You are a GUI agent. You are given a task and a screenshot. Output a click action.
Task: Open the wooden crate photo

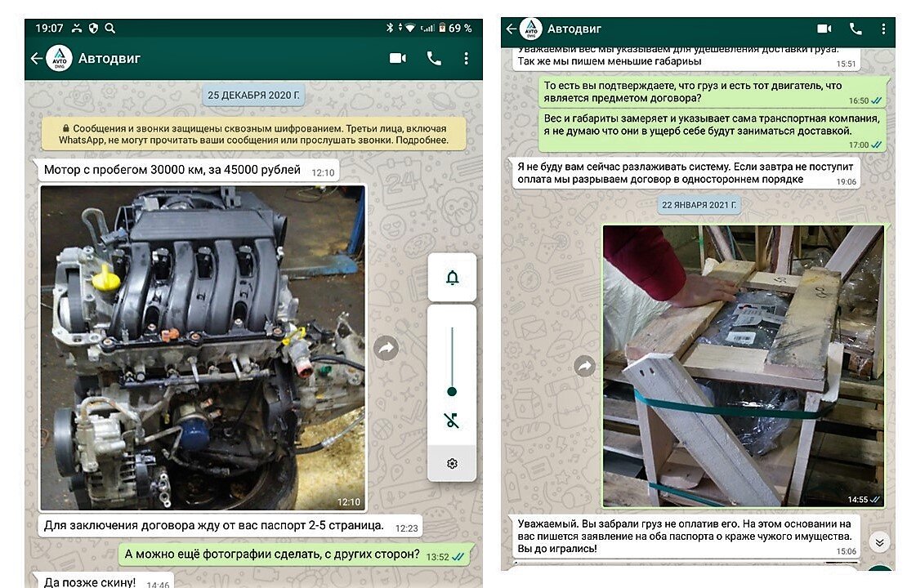[744, 366]
